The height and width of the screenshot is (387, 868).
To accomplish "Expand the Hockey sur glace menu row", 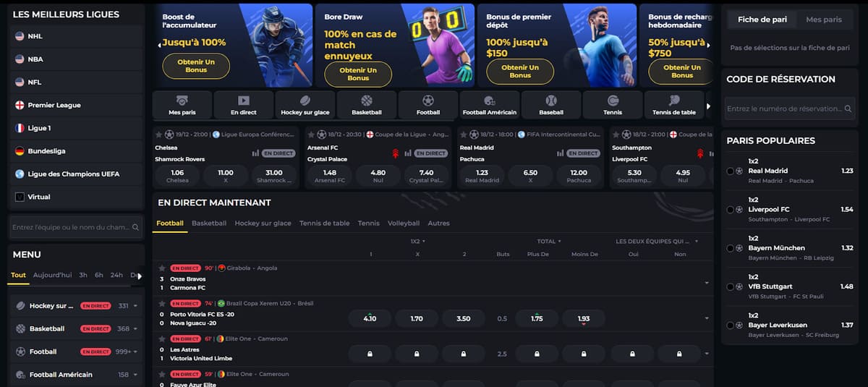I will (x=135, y=306).
